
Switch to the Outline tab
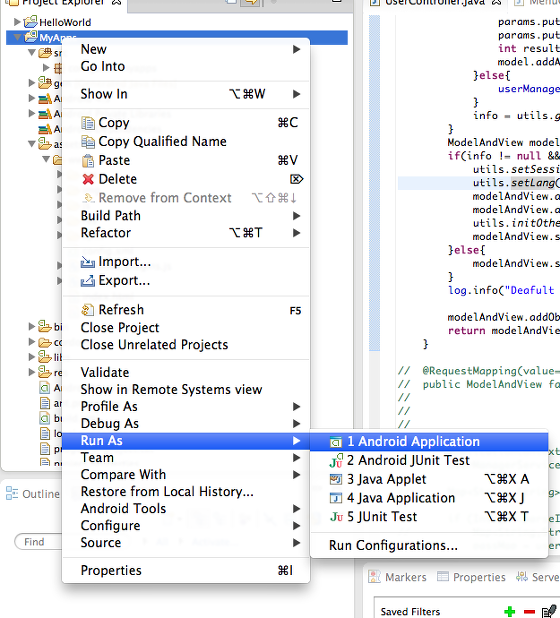point(33,494)
